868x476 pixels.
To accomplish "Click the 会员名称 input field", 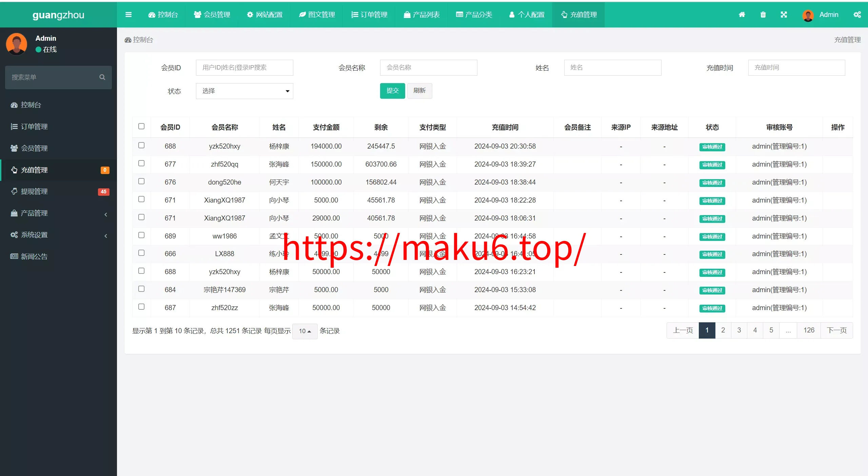I will pyautogui.click(x=429, y=68).
